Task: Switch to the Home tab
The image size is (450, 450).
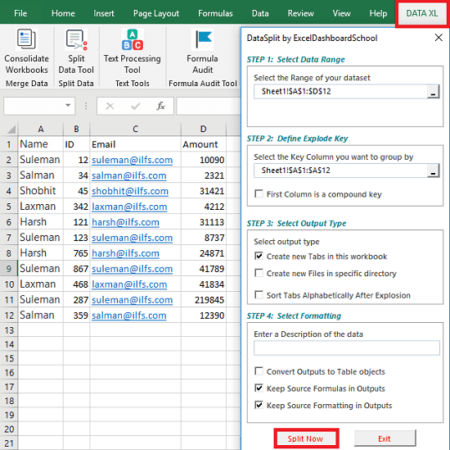Action: point(63,13)
